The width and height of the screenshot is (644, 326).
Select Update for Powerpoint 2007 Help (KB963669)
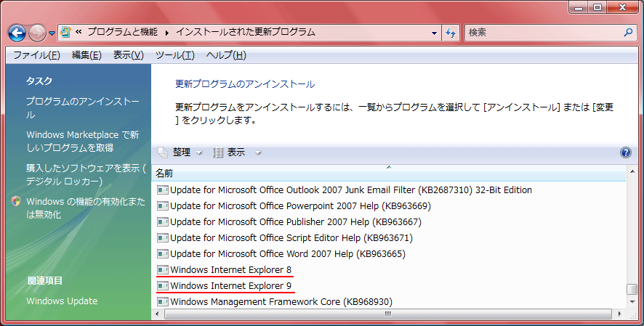click(294, 206)
